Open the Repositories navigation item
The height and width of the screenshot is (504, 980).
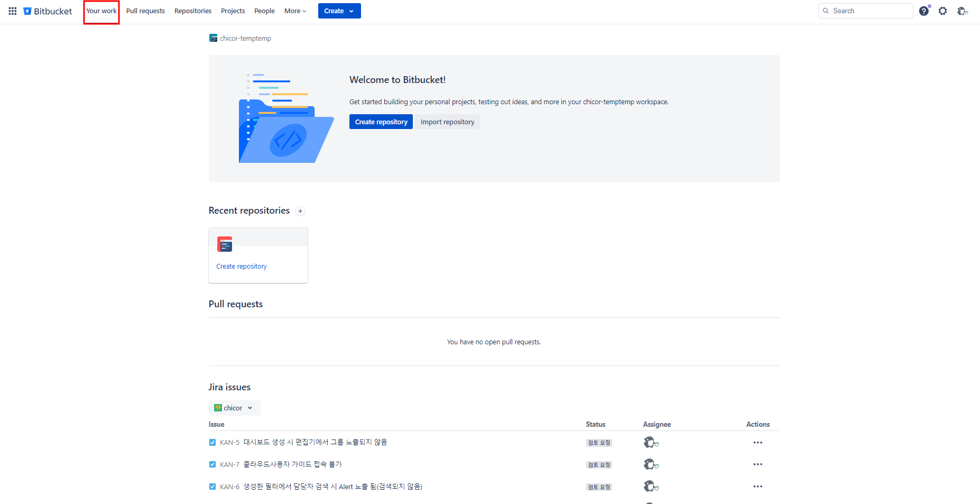pos(192,11)
